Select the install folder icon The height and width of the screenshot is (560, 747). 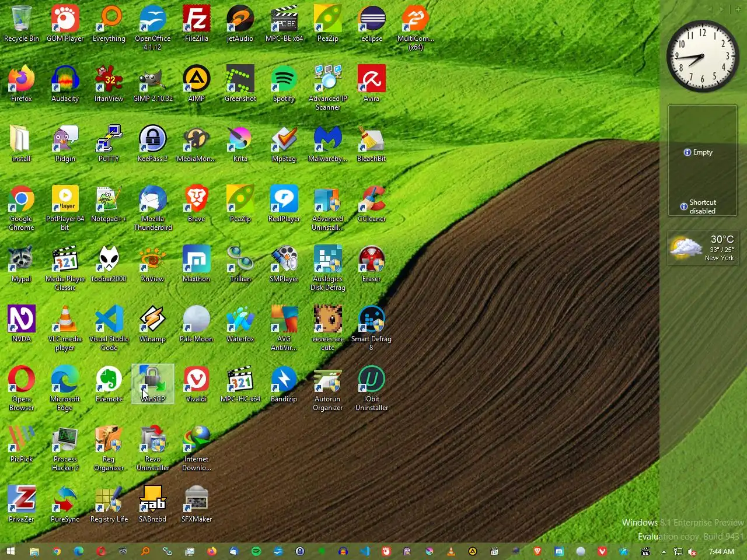pyautogui.click(x=22, y=144)
